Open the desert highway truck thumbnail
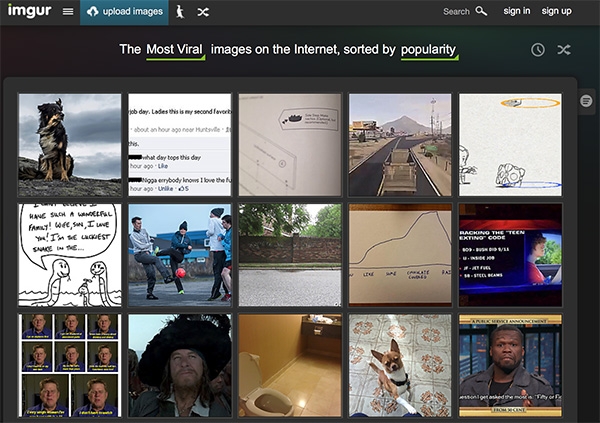The width and height of the screenshot is (600, 423). [x=400, y=145]
